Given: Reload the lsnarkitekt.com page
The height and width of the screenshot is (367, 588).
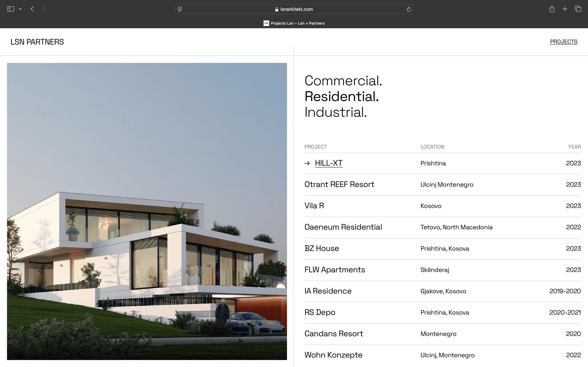Looking at the screenshot, I should pyautogui.click(x=408, y=9).
